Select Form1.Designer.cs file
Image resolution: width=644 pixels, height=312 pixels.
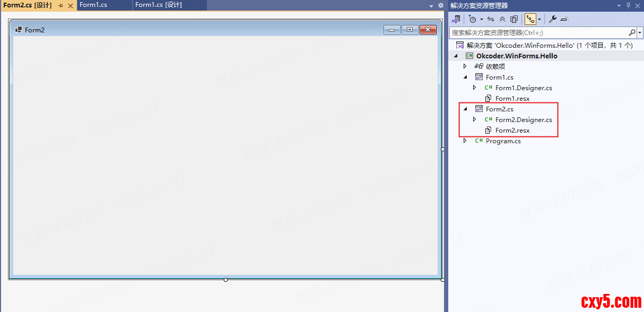click(x=524, y=88)
